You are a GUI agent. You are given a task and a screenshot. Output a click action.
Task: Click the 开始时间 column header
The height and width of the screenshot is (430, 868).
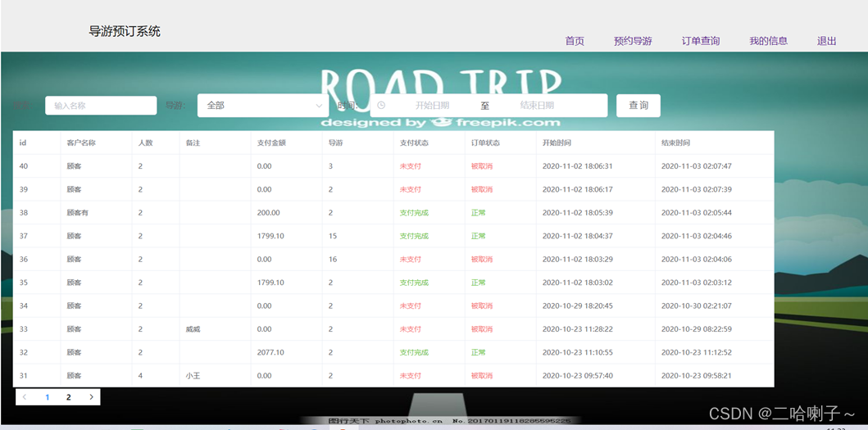[x=557, y=143]
